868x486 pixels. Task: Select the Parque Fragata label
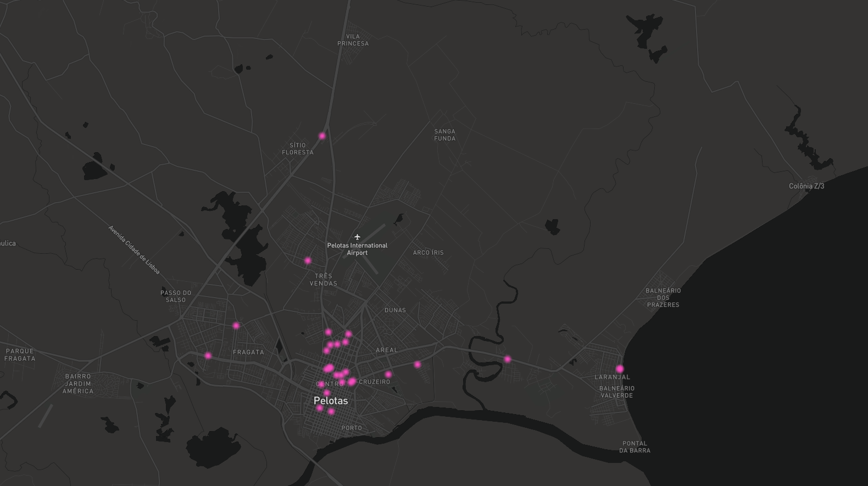[x=20, y=355]
